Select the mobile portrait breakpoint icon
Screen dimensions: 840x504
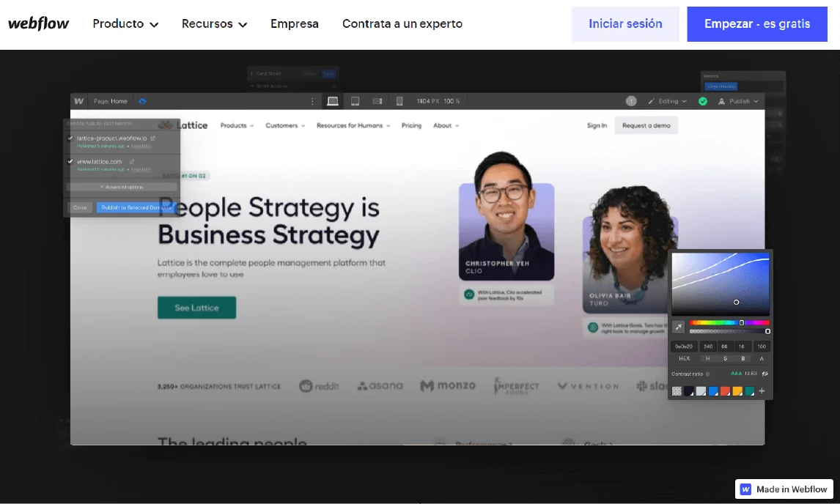pos(399,101)
